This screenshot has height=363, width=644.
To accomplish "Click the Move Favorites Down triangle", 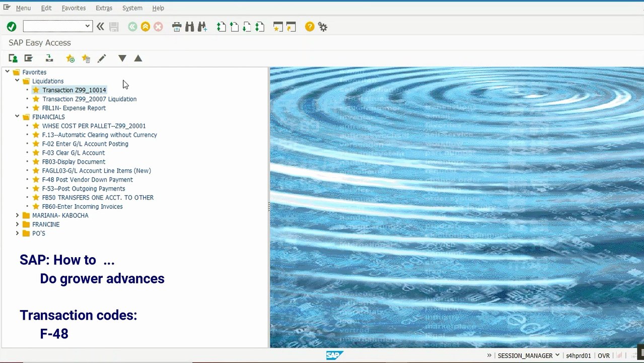I will (122, 58).
